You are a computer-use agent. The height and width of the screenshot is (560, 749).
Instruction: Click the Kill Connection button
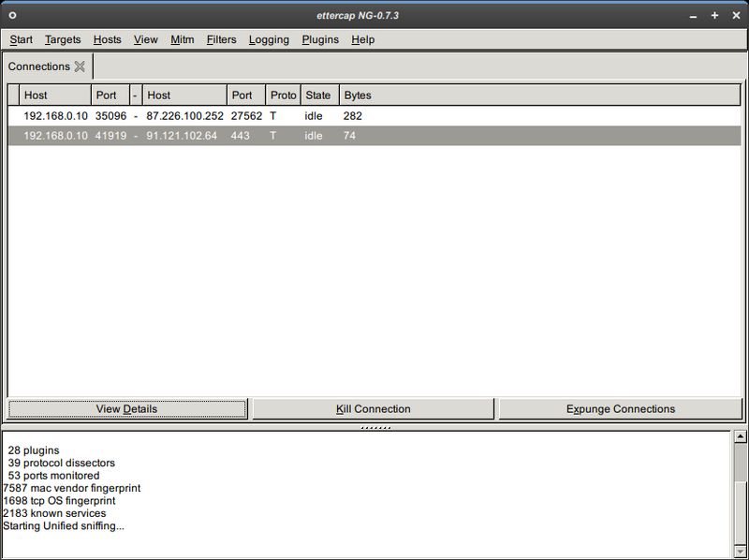pos(373,409)
